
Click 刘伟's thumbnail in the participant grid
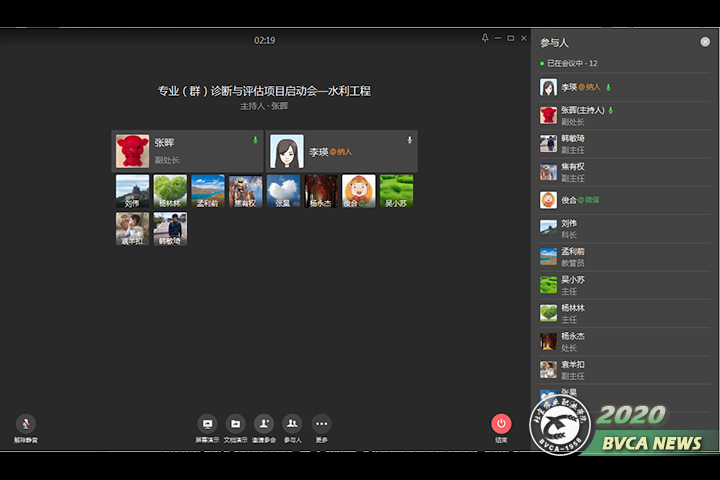[x=132, y=191]
